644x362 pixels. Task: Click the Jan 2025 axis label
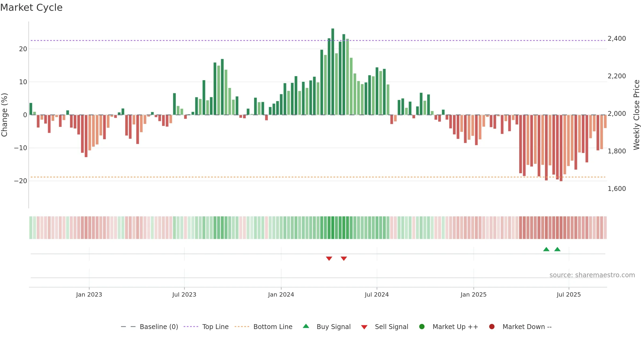pos(474,295)
